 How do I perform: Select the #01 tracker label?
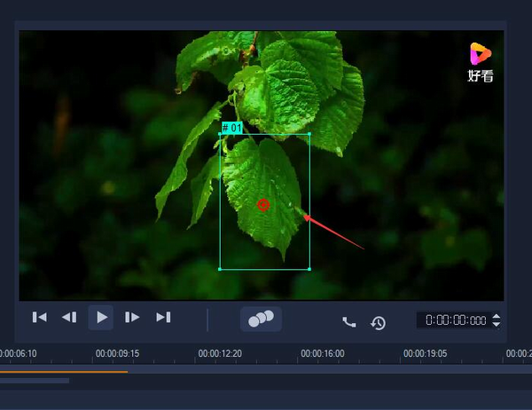click(x=231, y=128)
